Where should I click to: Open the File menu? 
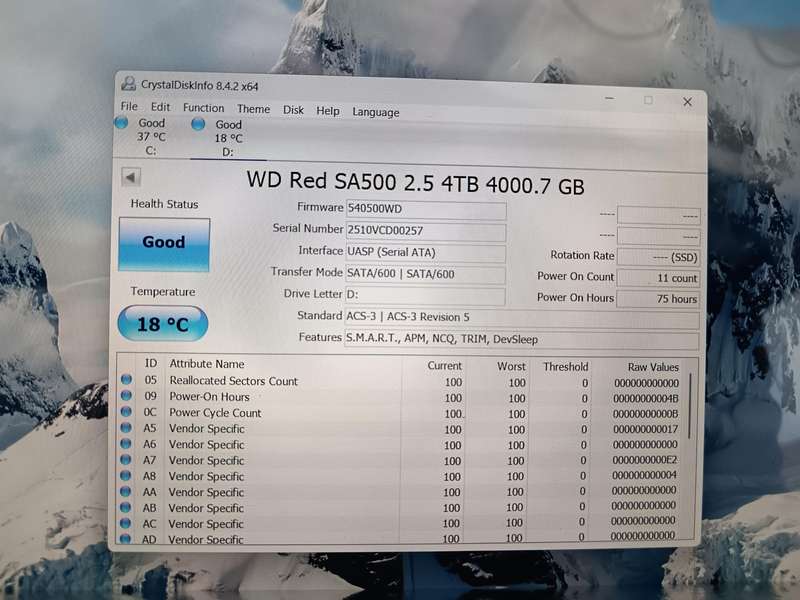point(129,106)
